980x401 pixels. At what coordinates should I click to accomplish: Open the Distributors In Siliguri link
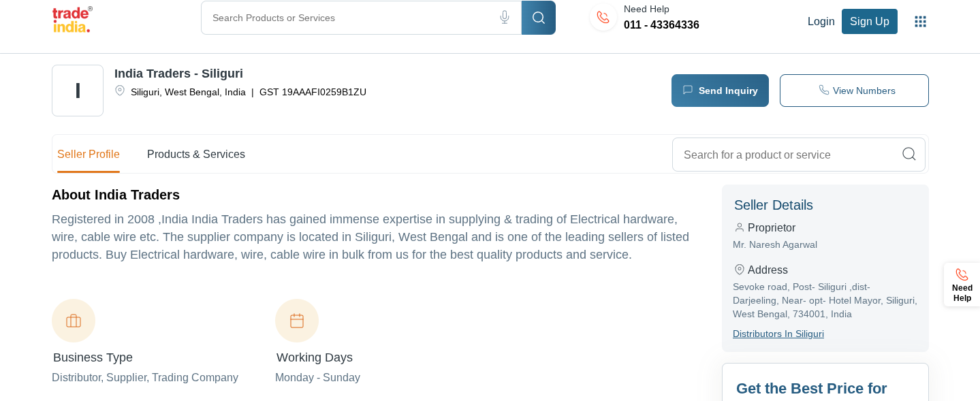[778, 334]
